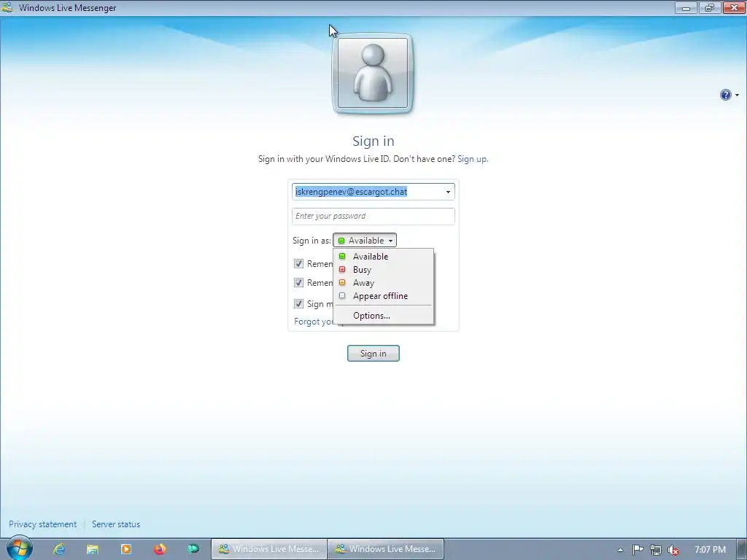Screen dimensions: 747x560
Task: Collapse the Sign in as Available dropdown
Action: [x=365, y=241]
